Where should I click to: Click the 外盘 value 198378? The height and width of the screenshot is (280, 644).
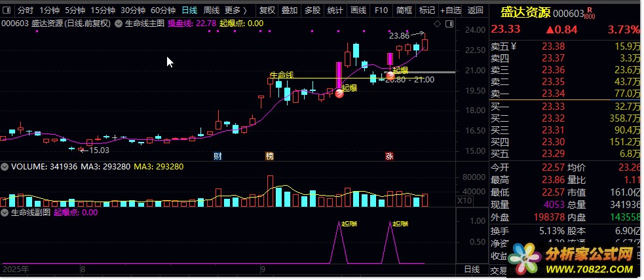pos(549,217)
